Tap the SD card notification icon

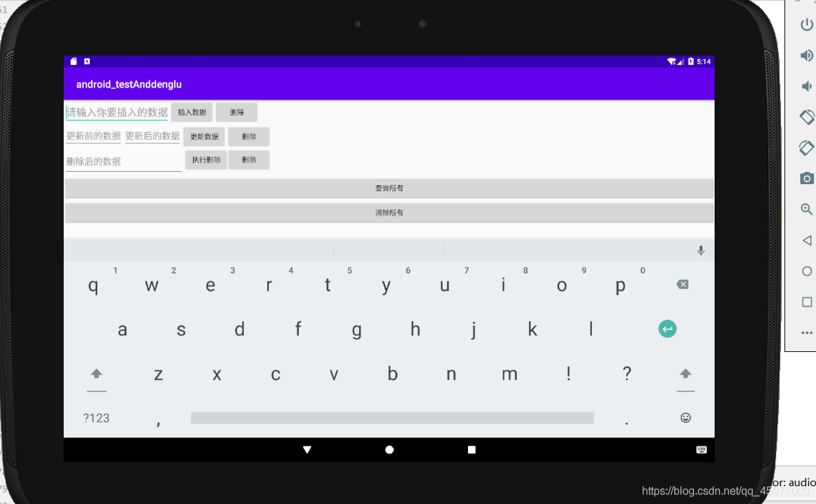point(74,62)
